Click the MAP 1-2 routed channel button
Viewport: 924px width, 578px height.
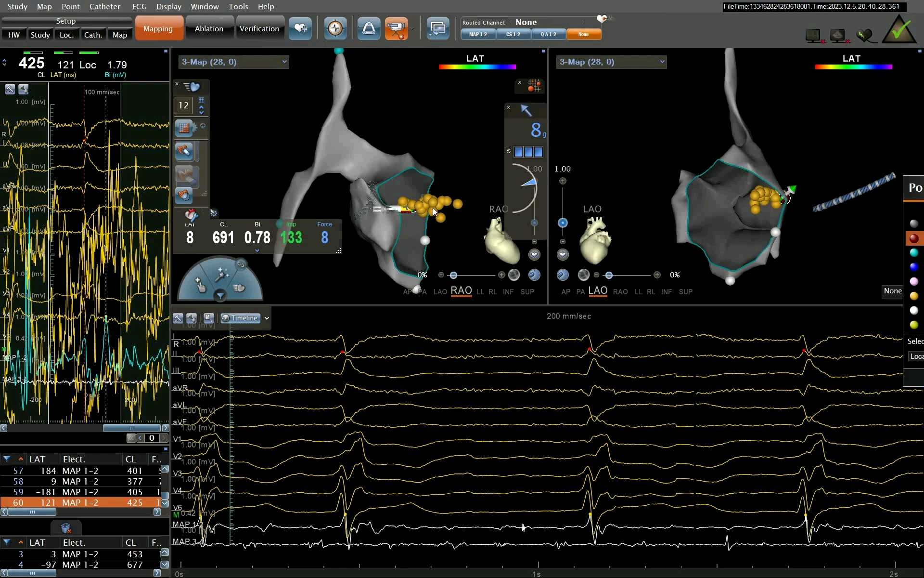click(x=478, y=34)
